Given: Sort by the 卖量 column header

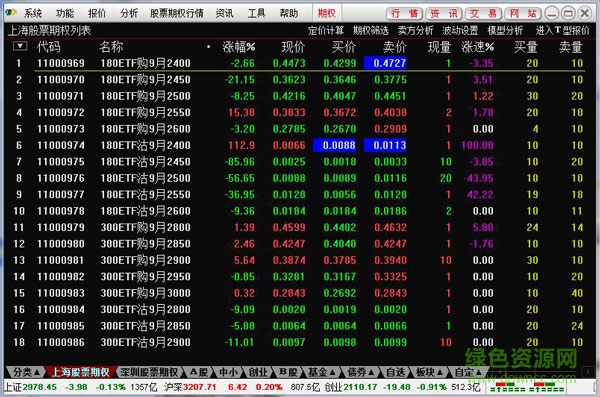Looking at the screenshot, I should (x=571, y=47).
